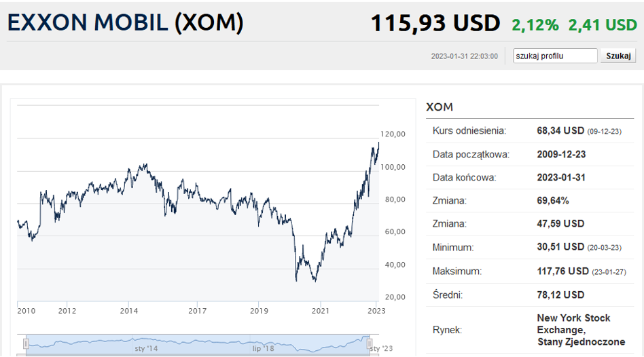The height and width of the screenshot is (357, 644).
Task: Click the 80,00 y-axis label
Action: click(x=395, y=200)
